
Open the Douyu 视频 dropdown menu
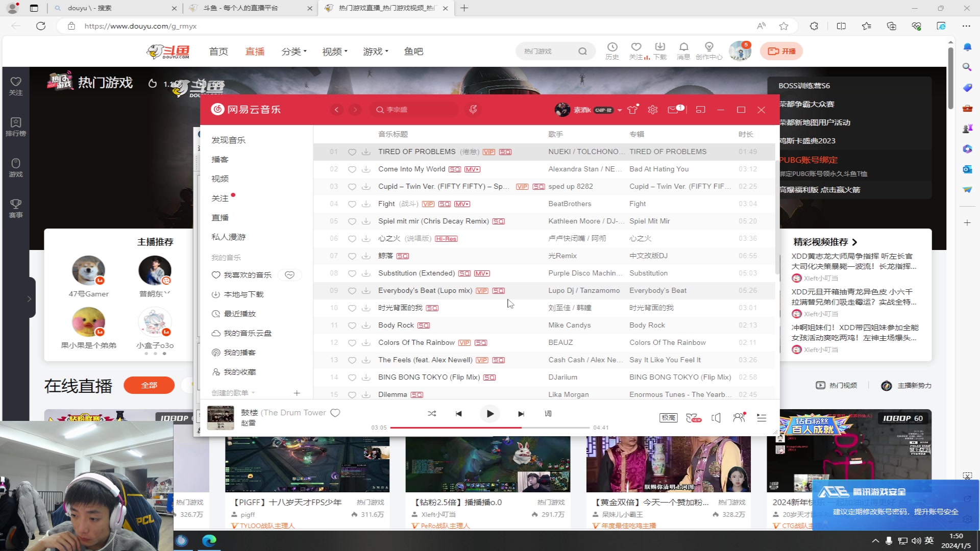pos(335,52)
